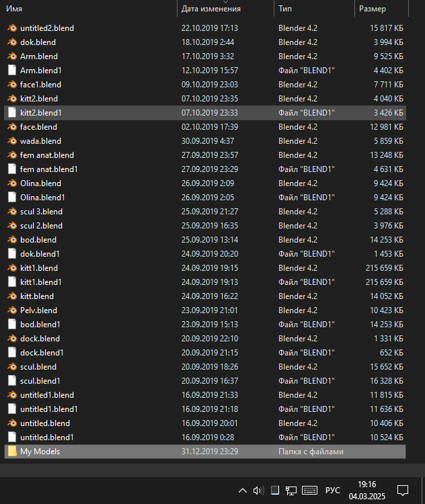Switch input language via РУС indicator
This screenshot has height=504, width=425.
(x=333, y=491)
